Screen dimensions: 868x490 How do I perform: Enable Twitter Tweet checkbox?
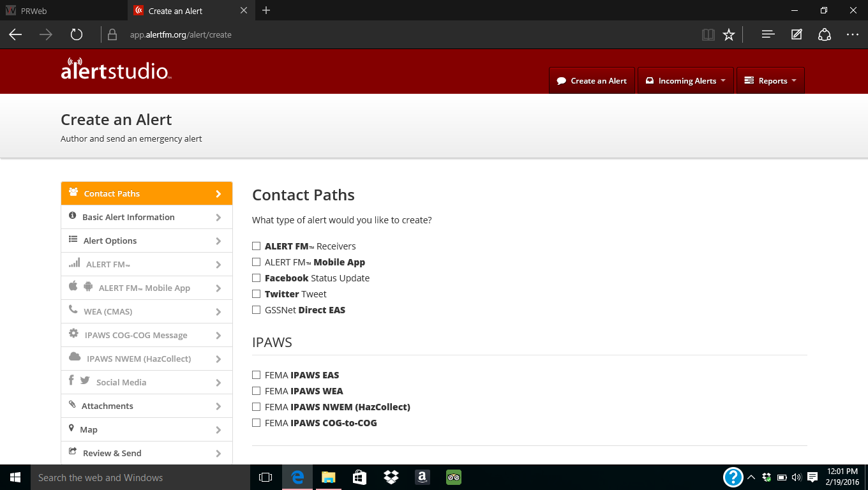point(257,294)
